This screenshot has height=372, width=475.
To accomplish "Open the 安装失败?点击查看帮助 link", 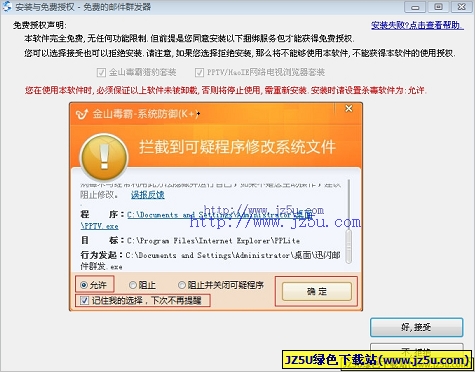I will [417, 25].
